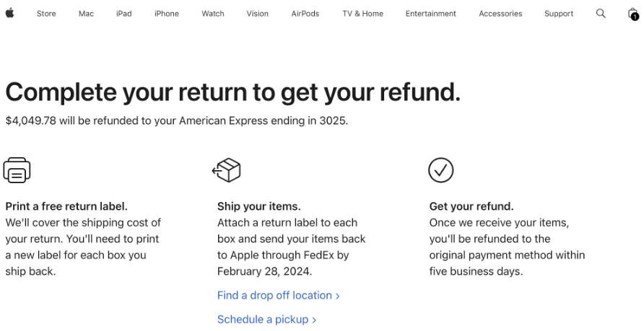644x331 pixels.
Task: Go to the iPhone section
Action: click(x=167, y=14)
